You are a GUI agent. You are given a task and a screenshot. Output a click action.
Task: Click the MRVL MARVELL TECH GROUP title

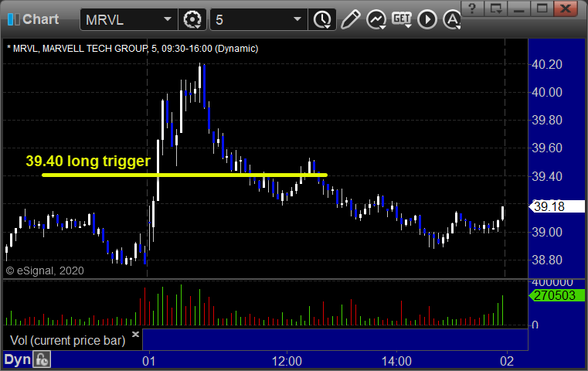click(132, 49)
